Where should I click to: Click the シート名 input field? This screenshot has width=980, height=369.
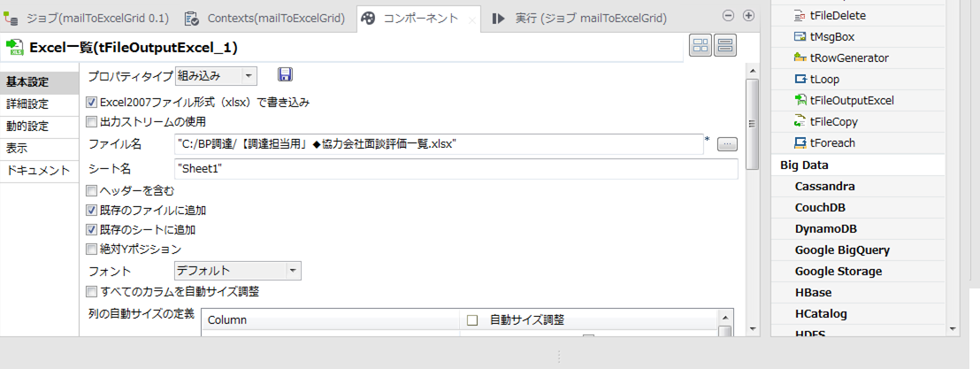point(456,168)
